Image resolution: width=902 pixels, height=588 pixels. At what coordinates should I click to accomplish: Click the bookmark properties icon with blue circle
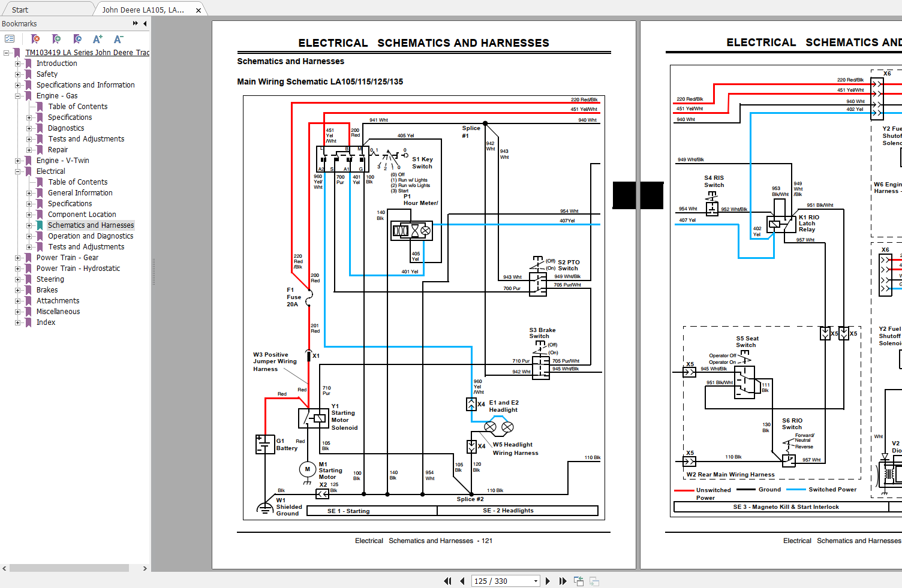77,39
